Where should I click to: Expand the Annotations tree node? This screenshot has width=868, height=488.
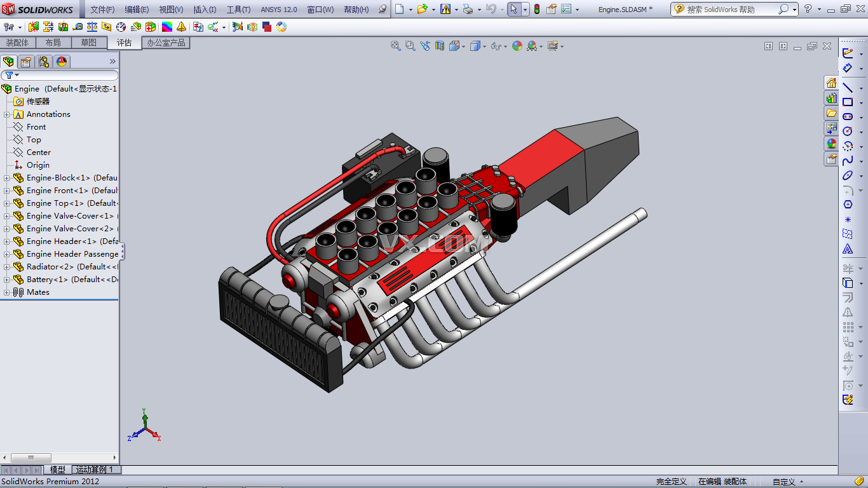[6, 114]
